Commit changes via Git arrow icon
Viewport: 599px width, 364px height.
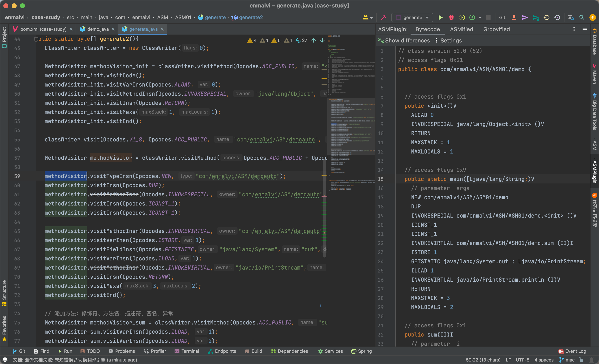pyautogui.click(x=525, y=17)
